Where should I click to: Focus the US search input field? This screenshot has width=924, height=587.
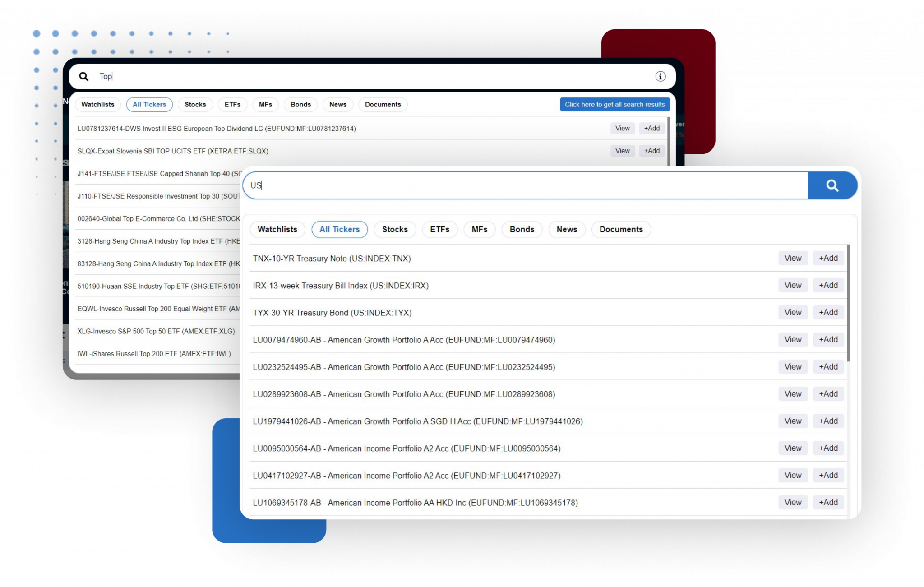[526, 185]
